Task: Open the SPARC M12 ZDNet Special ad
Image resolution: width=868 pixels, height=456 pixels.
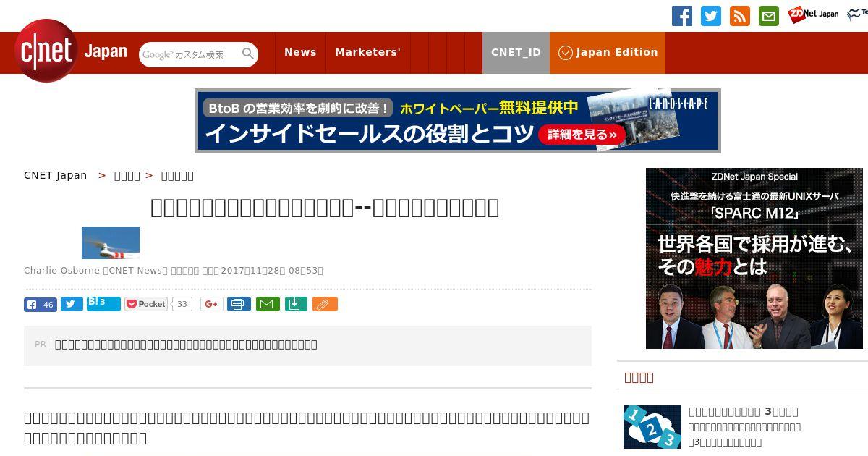Action: click(754, 258)
